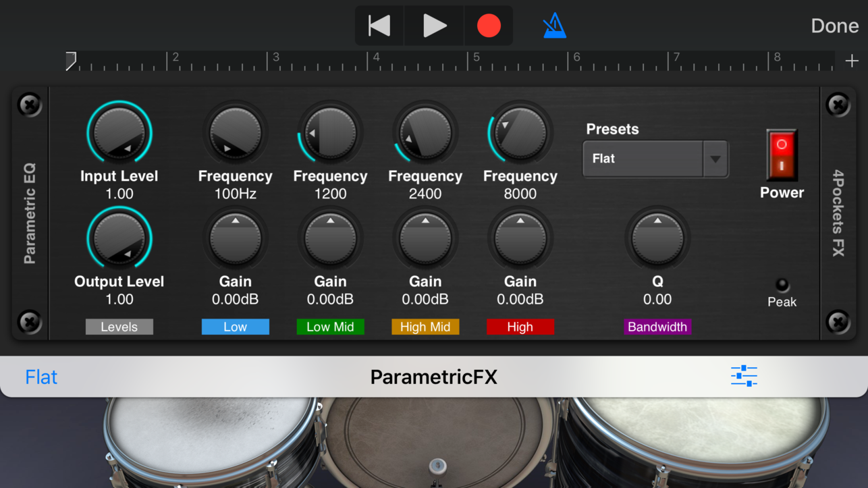Click the 8000 frequency value text

click(x=520, y=194)
